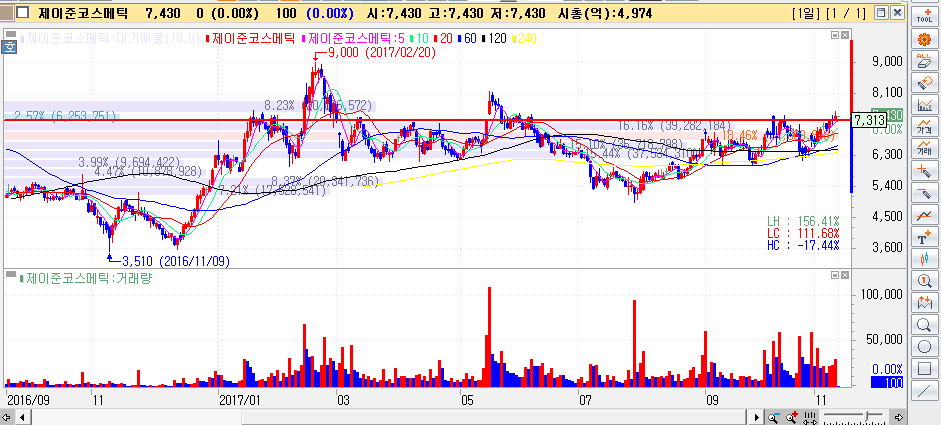The height and width of the screenshot is (425, 941).
Task: Erase all drawings with the ALL eraser
Action: pos(925,61)
